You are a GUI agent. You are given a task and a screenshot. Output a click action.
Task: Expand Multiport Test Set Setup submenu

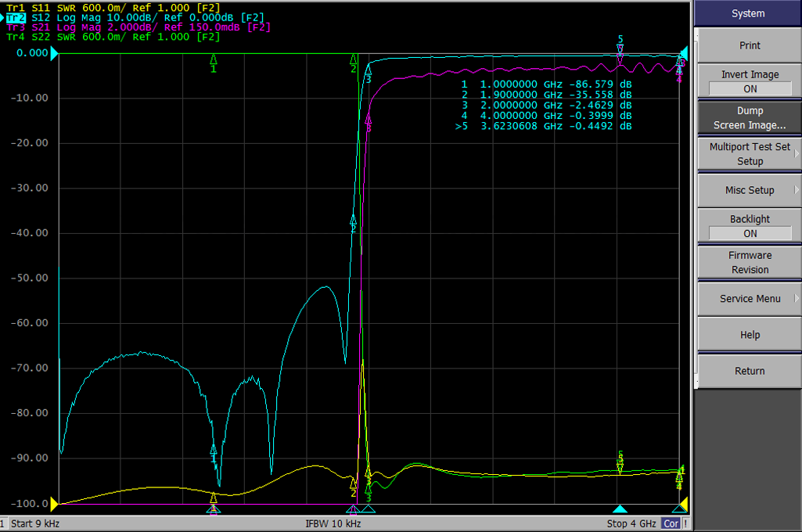pyautogui.click(x=750, y=154)
